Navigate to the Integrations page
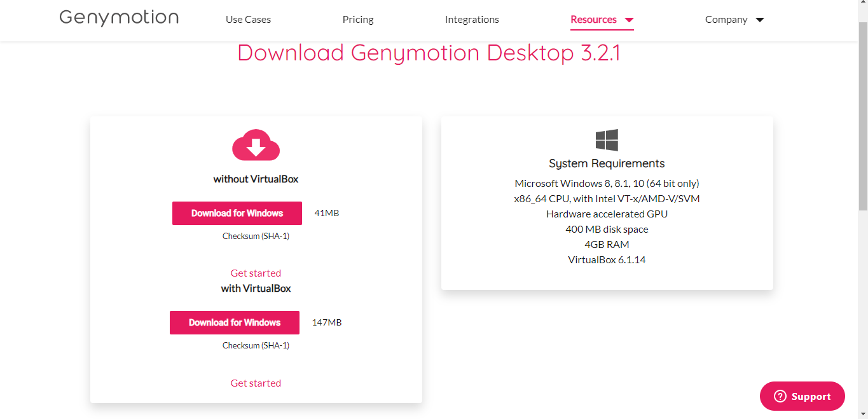The height and width of the screenshot is (419, 868). pos(471,19)
